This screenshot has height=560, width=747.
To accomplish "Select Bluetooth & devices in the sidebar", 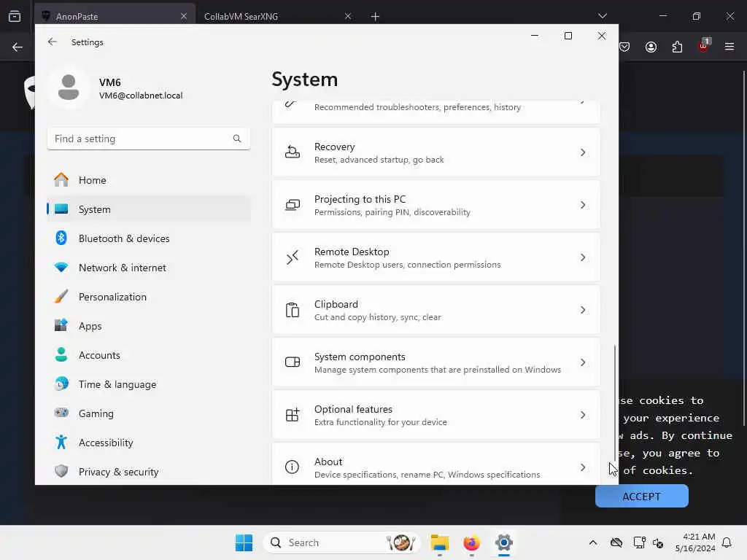I will pos(149,238).
